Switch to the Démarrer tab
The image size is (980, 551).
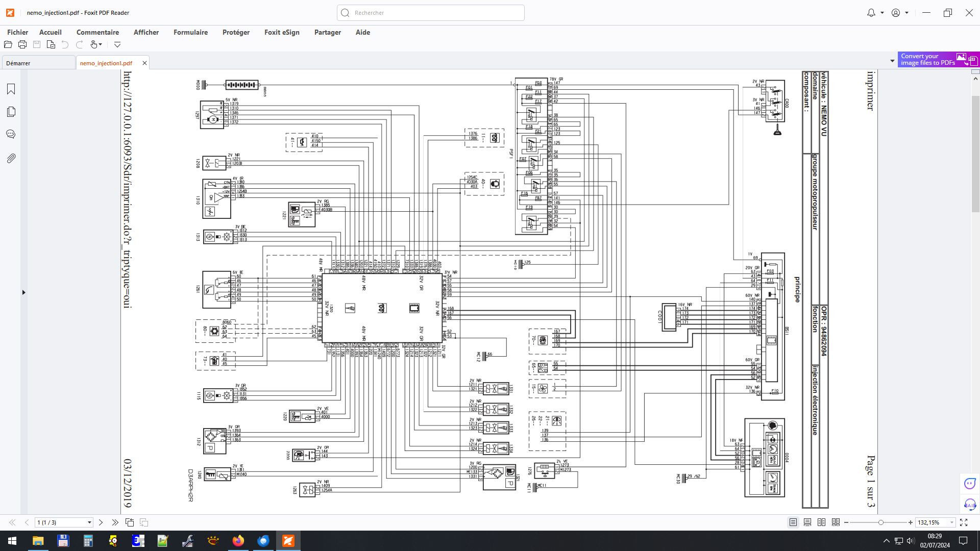pyautogui.click(x=18, y=63)
